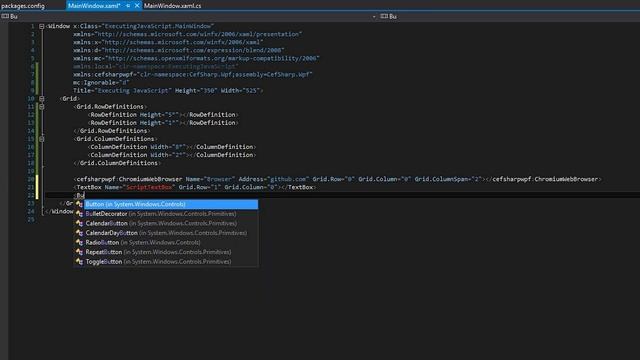Click the ColumnDefinition Width="2*" line

click(172, 155)
